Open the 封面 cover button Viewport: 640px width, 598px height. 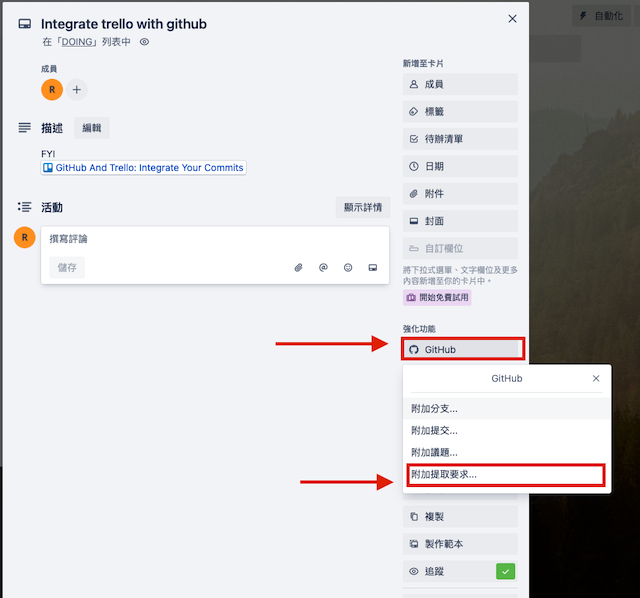point(460,221)
